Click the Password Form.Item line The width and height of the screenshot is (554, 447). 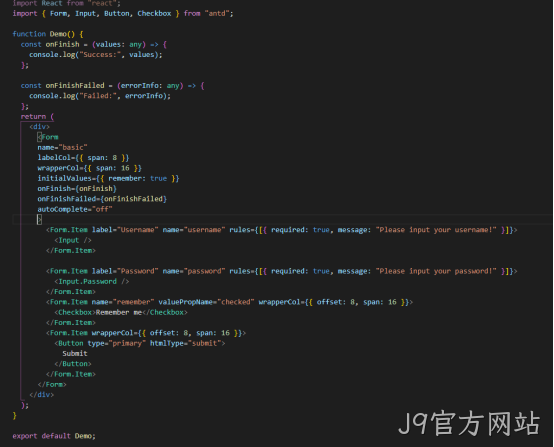(281, 271)
